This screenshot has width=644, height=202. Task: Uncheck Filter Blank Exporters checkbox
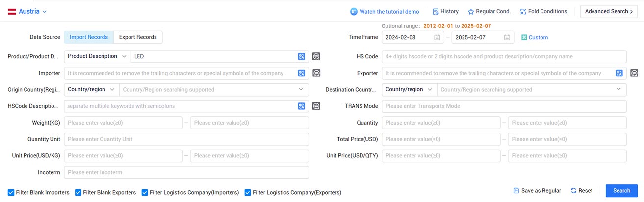(78, 192)
